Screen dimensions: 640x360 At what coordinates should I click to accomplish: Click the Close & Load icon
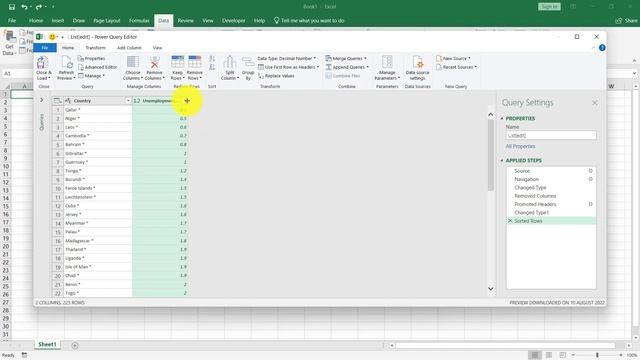[42, 63]
